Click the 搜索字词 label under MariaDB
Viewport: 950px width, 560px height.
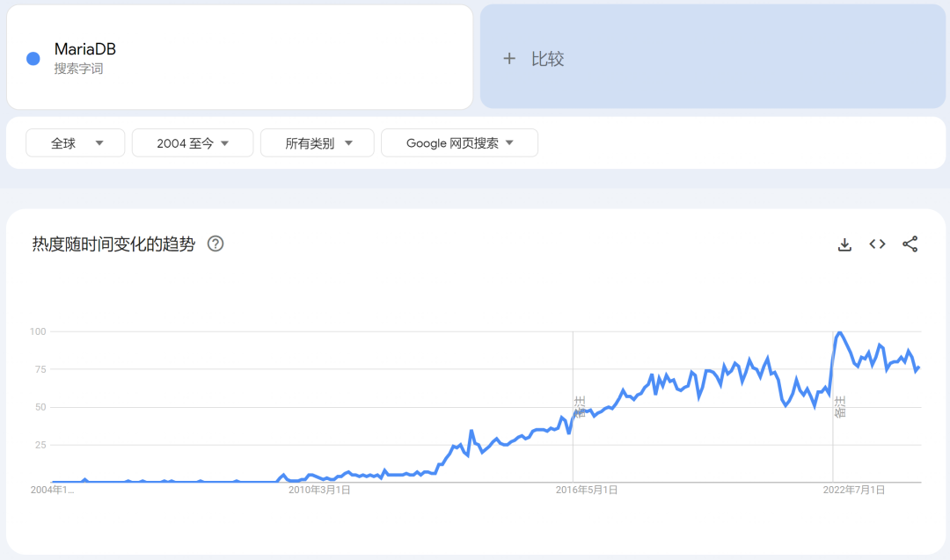[x=79, y=69]
